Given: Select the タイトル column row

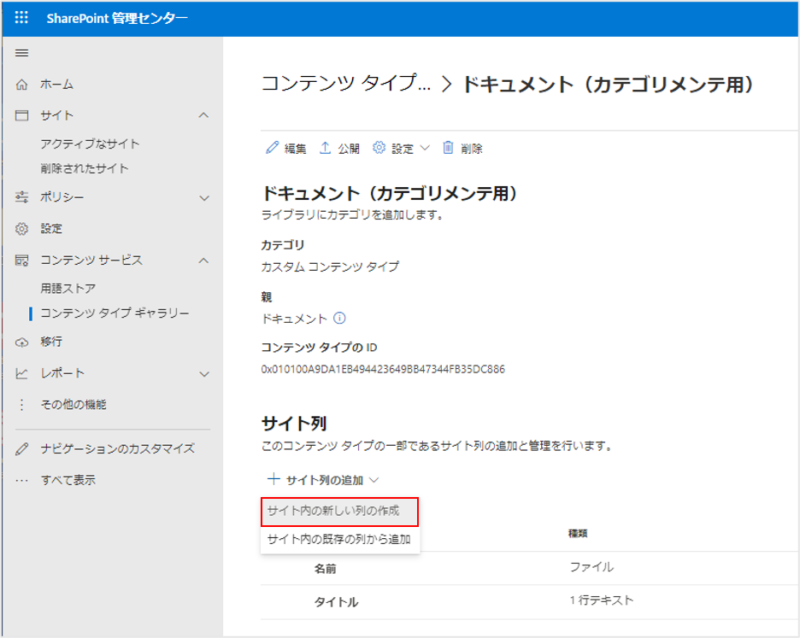Looking at the screenshot, I should (x=336, y=602).
